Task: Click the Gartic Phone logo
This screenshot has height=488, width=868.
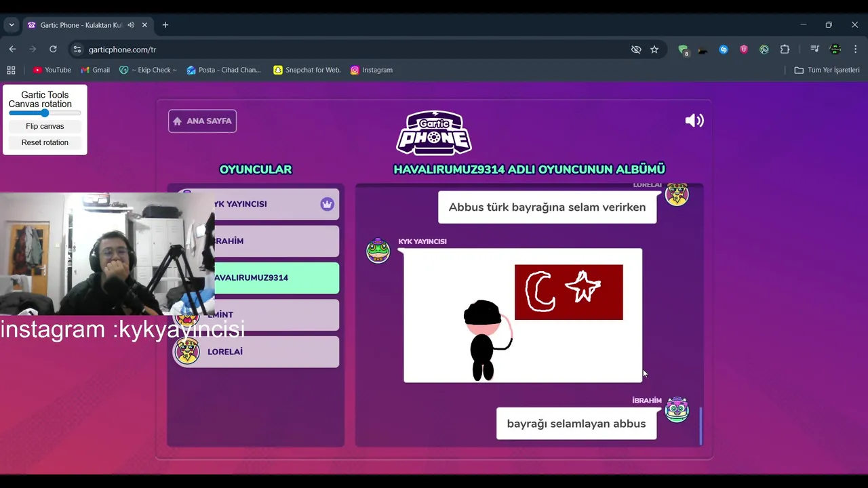Action: pyautogui.click(x=434, y=133)
